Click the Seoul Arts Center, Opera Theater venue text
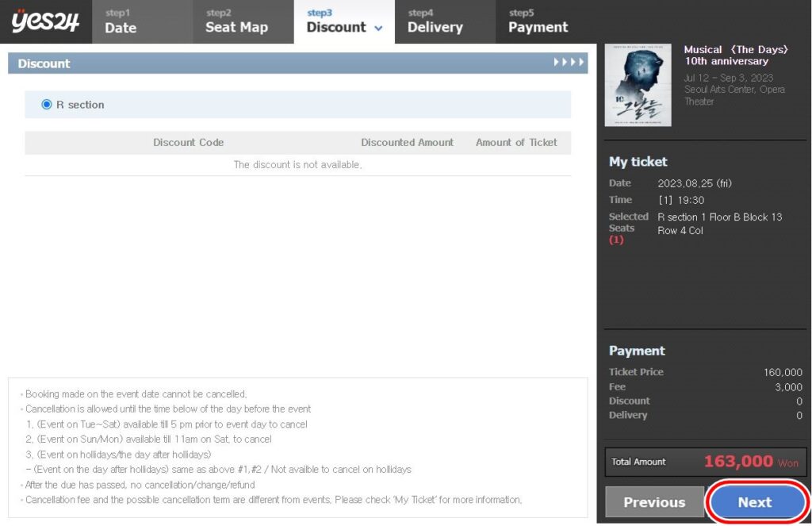 (x=734, y=95)
